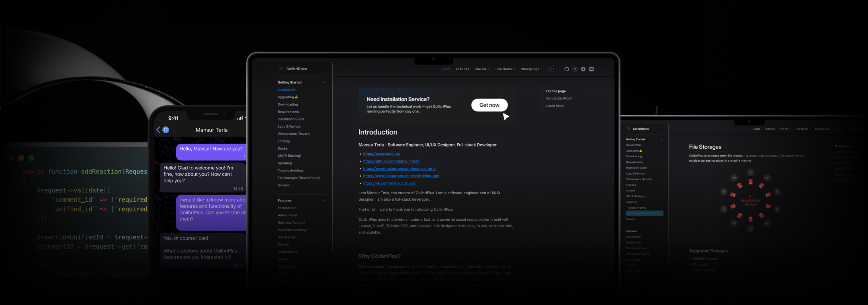Collapse Features chevron in right laptop sidebar
Viewport: 868px width, 305px height.
click(x=662, y=231)
